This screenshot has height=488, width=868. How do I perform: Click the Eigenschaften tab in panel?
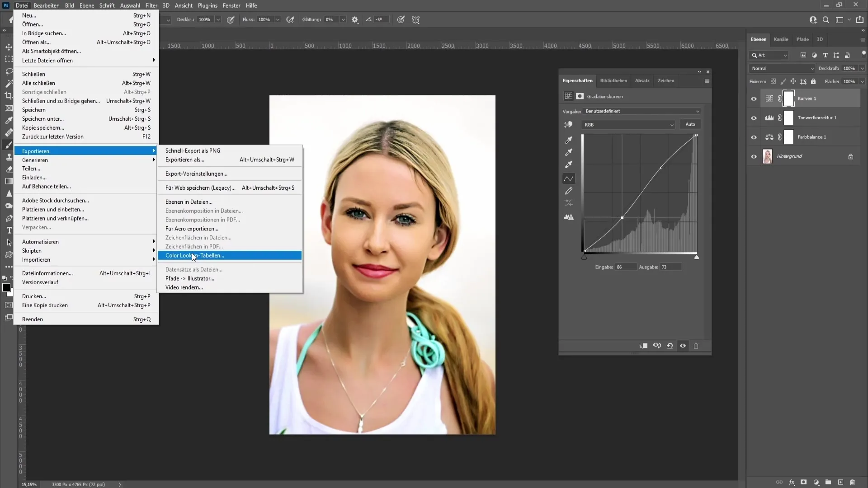point(578,80)
